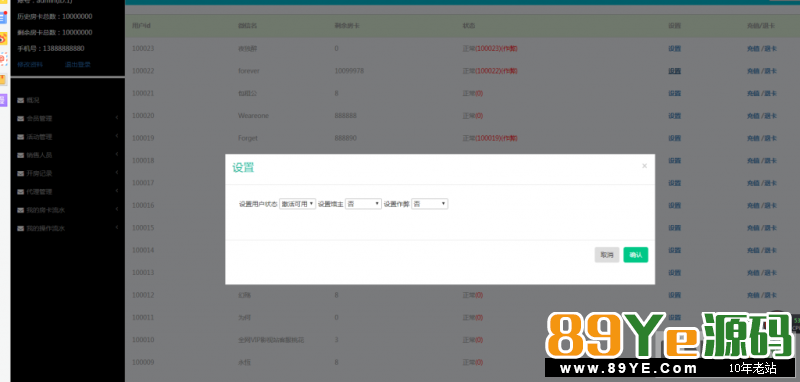Click the envelope icon beside 销售人员
The width and height of the screenshot is (800, 382).
point(20,155)
